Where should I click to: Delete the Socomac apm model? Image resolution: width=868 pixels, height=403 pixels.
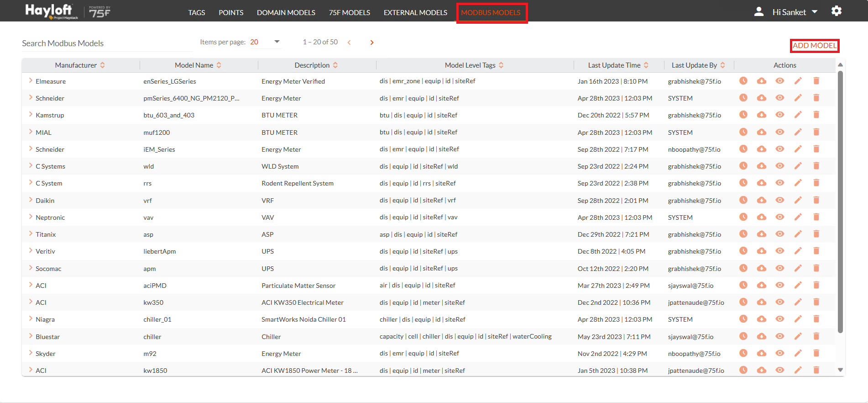click(x=816, y=268)
